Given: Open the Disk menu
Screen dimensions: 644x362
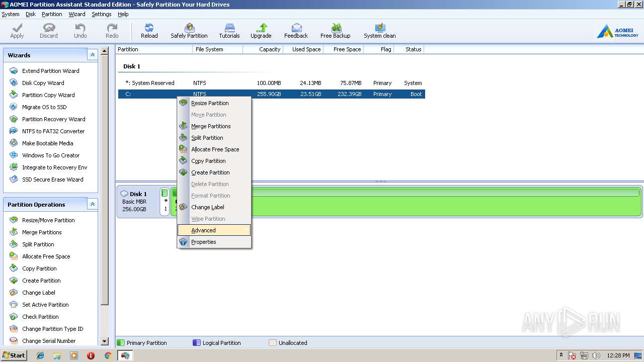Looking at the screenshot, I should [x=31, y=14].
